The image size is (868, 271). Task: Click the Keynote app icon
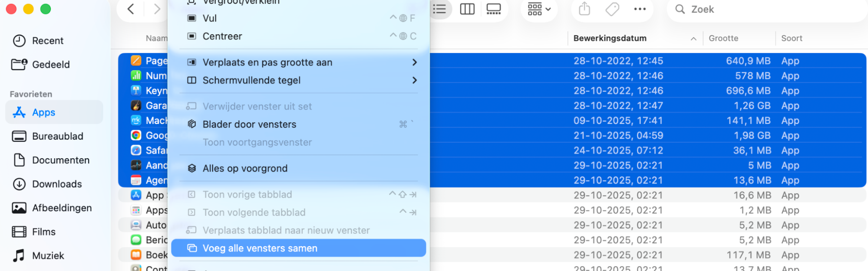tap(136, 91)
